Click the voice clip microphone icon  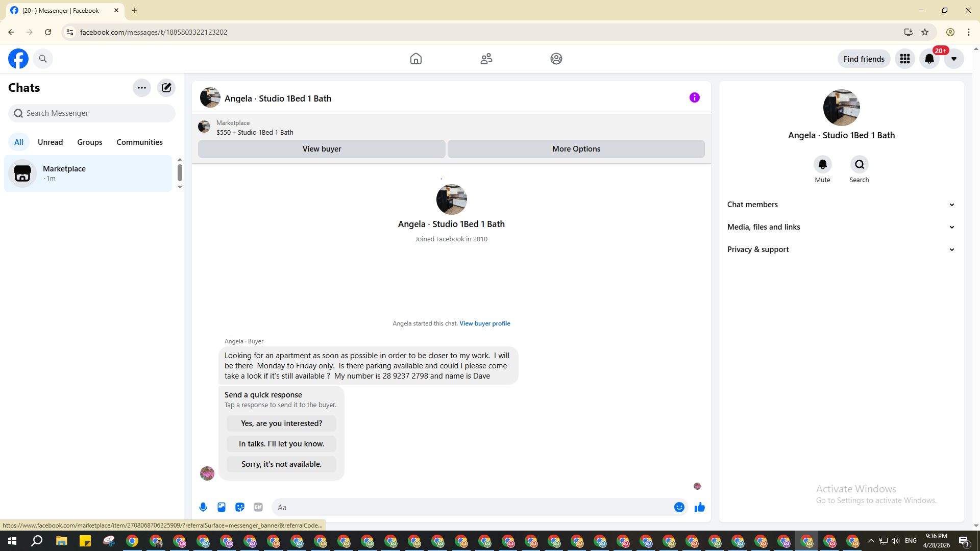coord(203,507)
